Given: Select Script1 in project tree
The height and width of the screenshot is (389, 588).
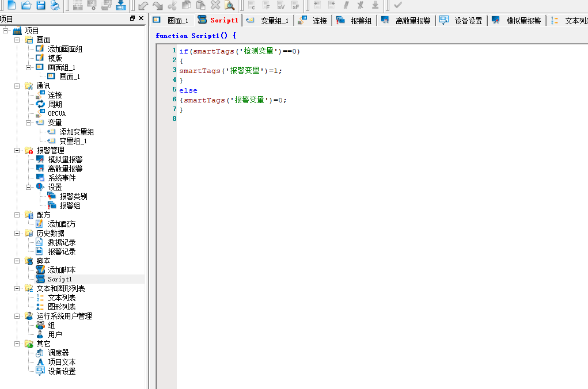Looking at the screenshot, I should pyautogui.click(x=60, y=279).
